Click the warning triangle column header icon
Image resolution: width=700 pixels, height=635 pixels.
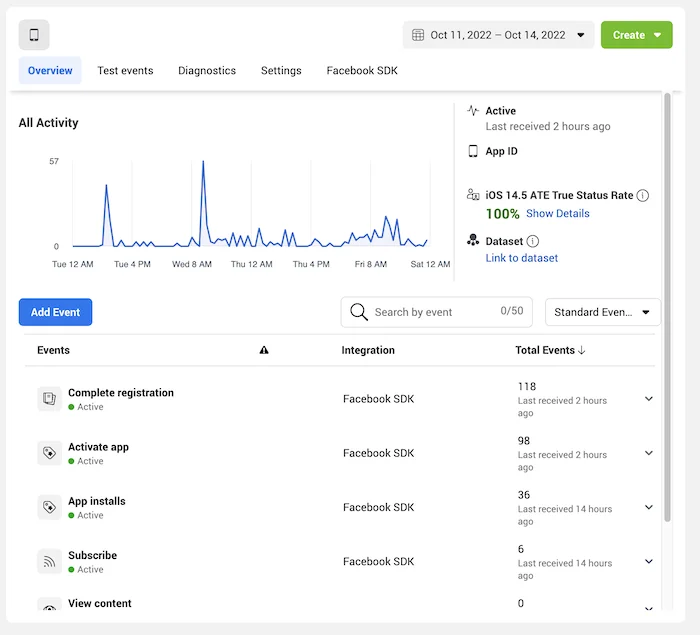(264, 351)
